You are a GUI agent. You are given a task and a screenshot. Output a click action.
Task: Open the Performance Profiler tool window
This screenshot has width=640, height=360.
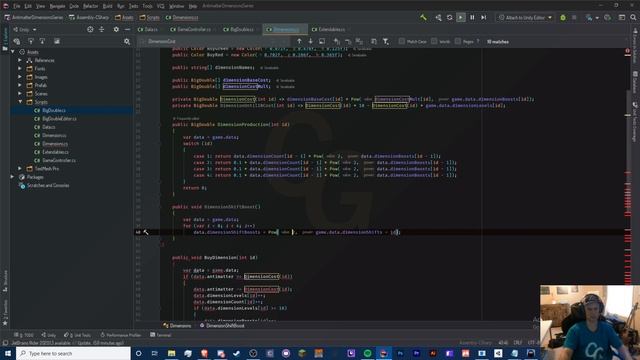[x=121, y=335]
